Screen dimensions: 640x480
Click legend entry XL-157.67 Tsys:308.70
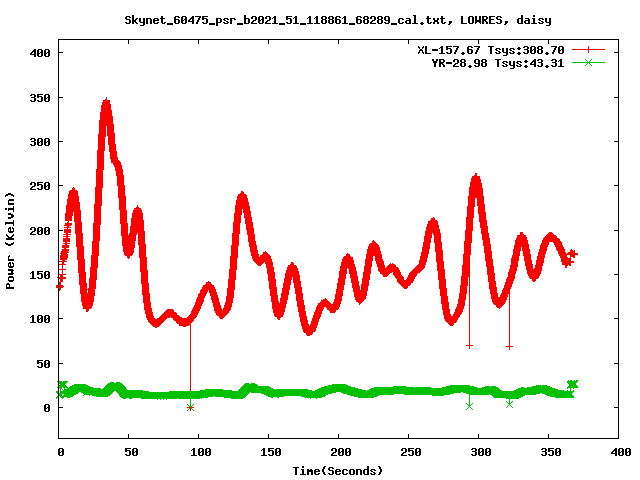coord(491,50)
